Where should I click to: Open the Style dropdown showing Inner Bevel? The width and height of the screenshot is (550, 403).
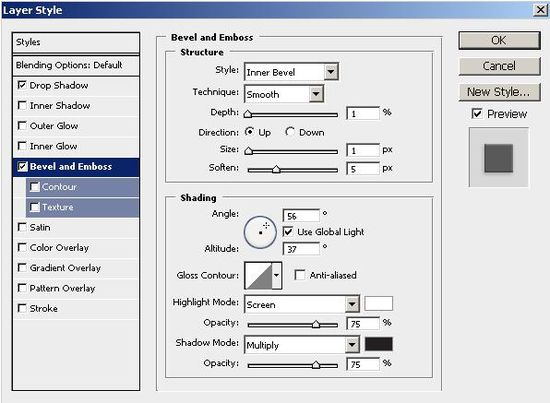[291, 72]
